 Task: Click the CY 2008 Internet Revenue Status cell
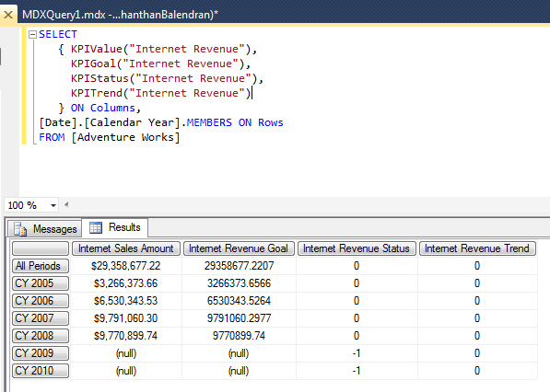point(357,336)
